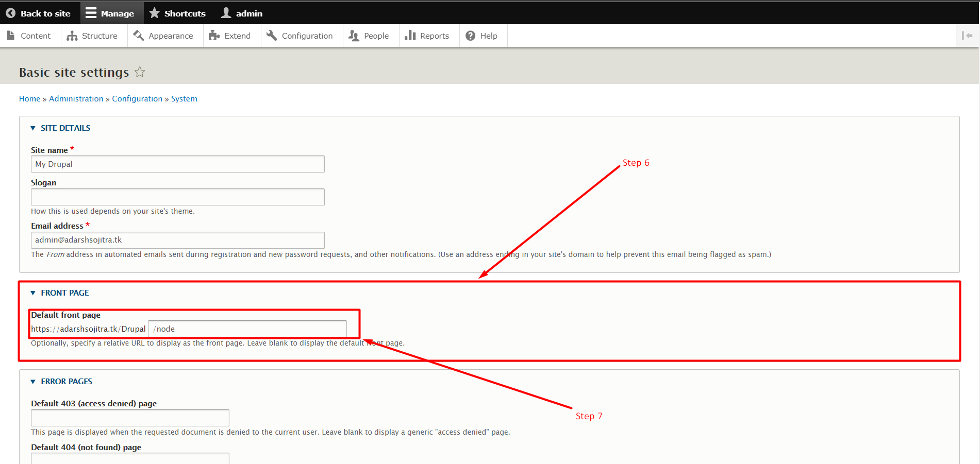This screenshot has width=980, height=464.
Task: Click the Default front page field
Action: click(247, 329)
